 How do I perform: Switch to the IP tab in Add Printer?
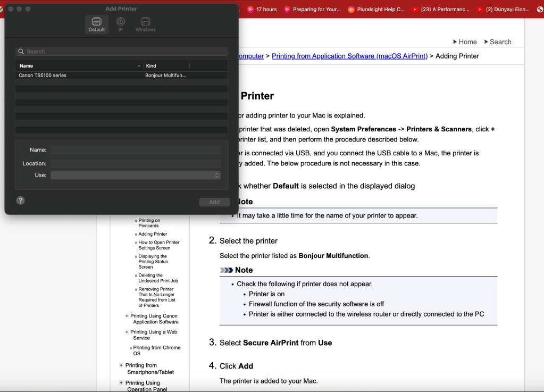(x=120, y=24)
